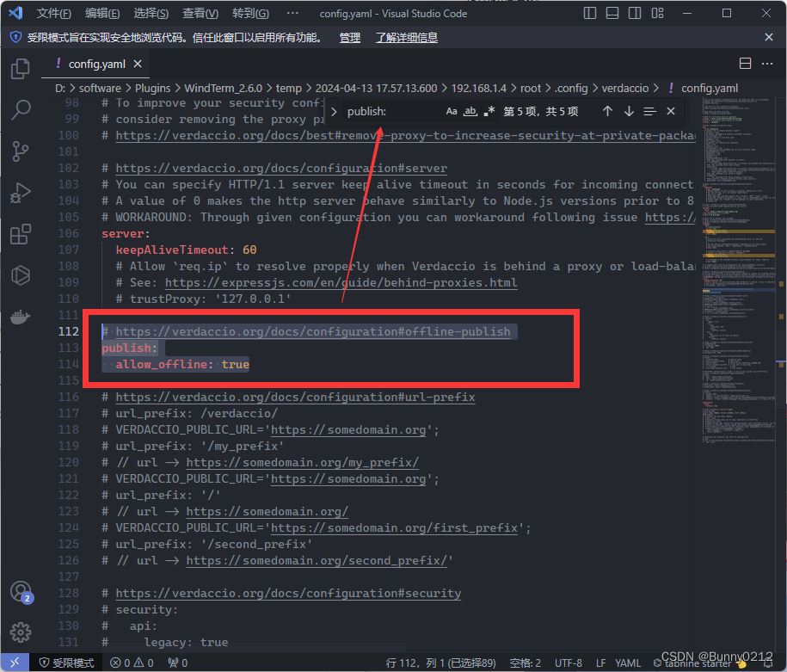
Task: Open the Extensions view
Action: click(x=21, y=234)
